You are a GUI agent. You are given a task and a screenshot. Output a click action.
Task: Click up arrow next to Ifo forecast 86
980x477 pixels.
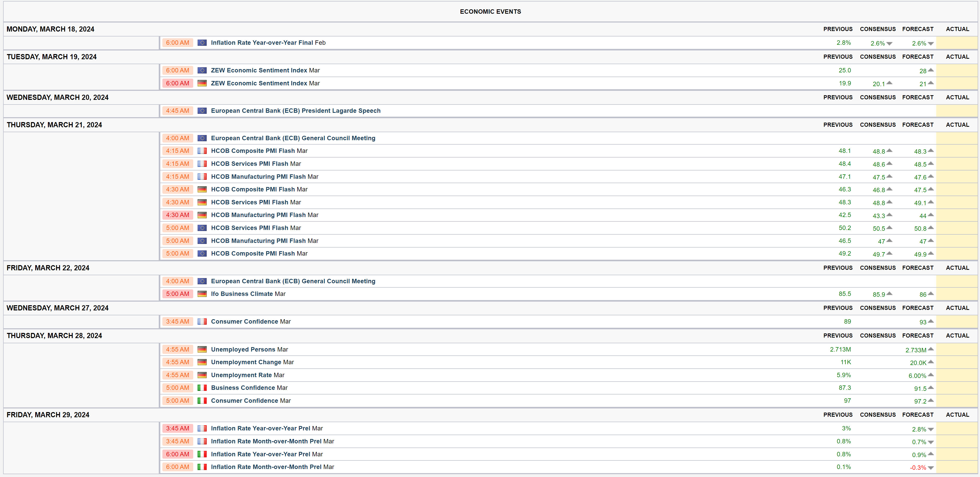pyautogui.click(x=931, y=293)
